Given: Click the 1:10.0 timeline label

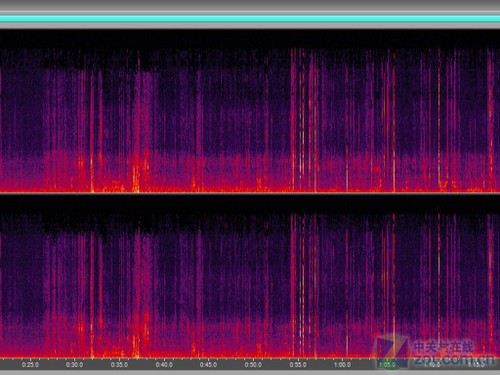Looking at the screenshot, I should point(431,365).
